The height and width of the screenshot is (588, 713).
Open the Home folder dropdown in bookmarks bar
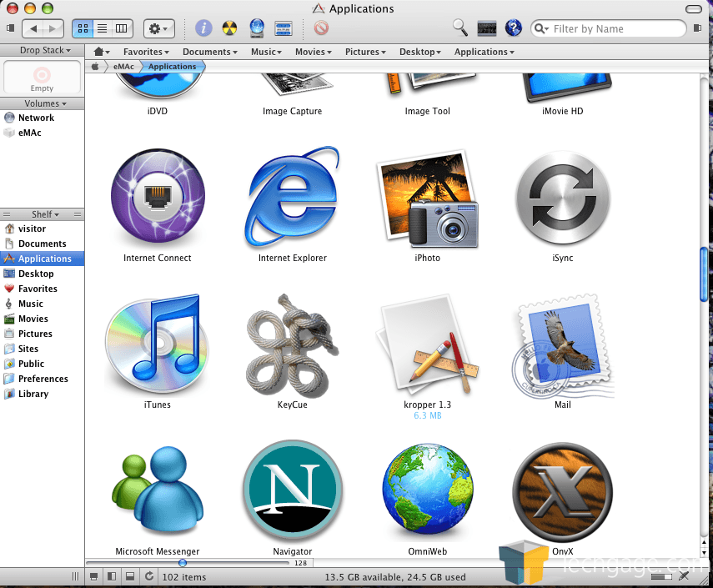pyautogui.click(x=102, y=52)
